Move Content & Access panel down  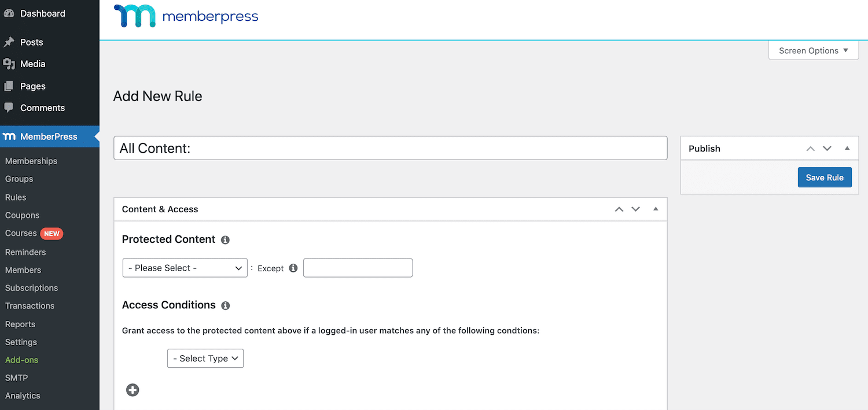click(x=636, y=209)
